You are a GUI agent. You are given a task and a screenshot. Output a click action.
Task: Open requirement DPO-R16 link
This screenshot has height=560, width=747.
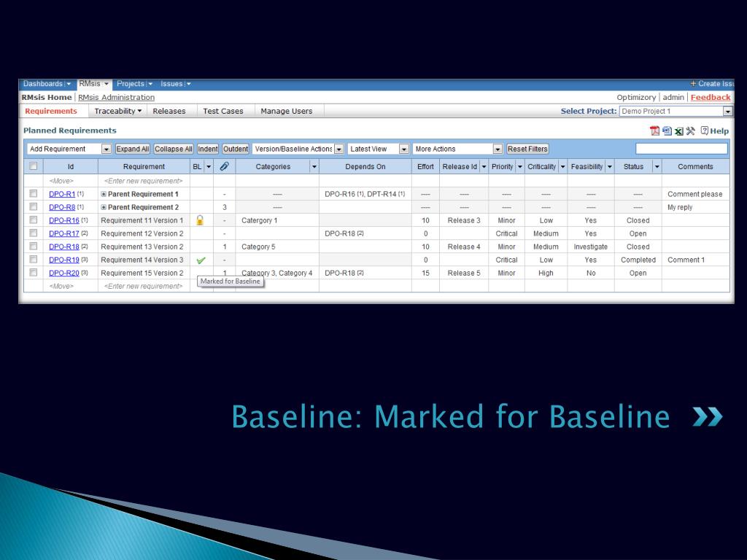pos(64,220)
